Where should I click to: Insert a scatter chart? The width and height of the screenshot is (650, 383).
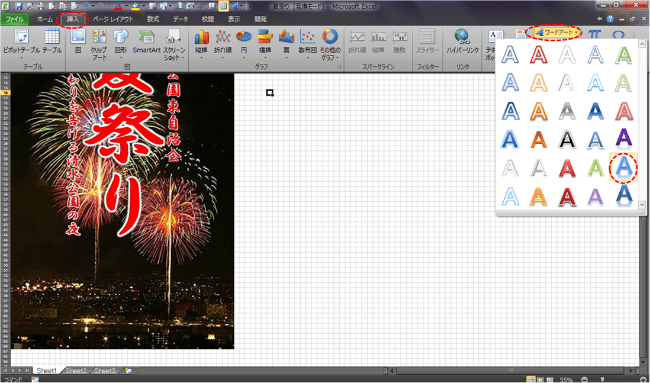tap(308, 44)
